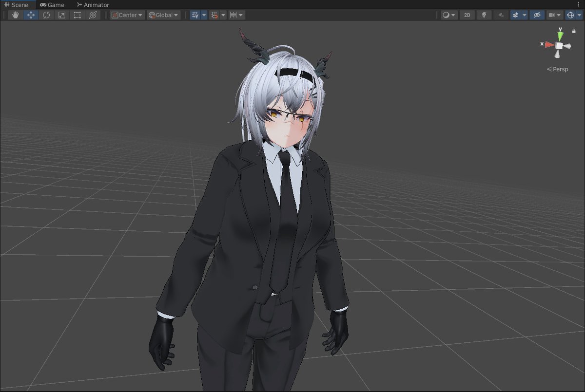Open grid visibility options arrow

tap(204, 15)
